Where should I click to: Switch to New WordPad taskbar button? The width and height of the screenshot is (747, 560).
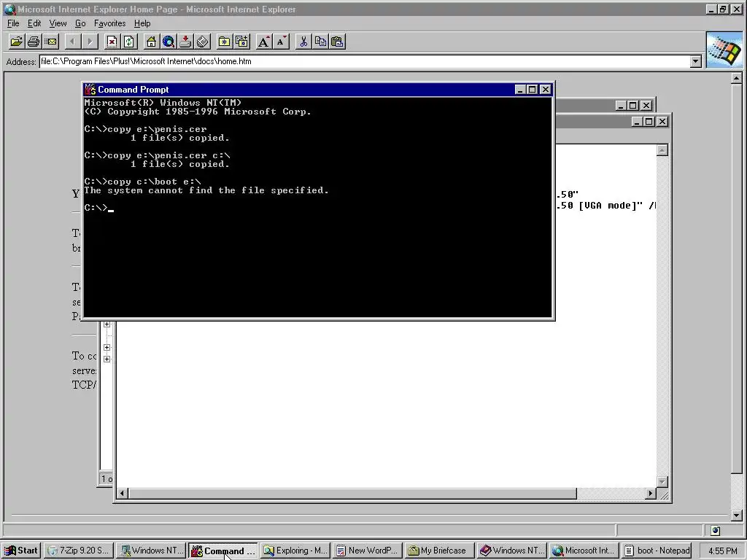368,551
